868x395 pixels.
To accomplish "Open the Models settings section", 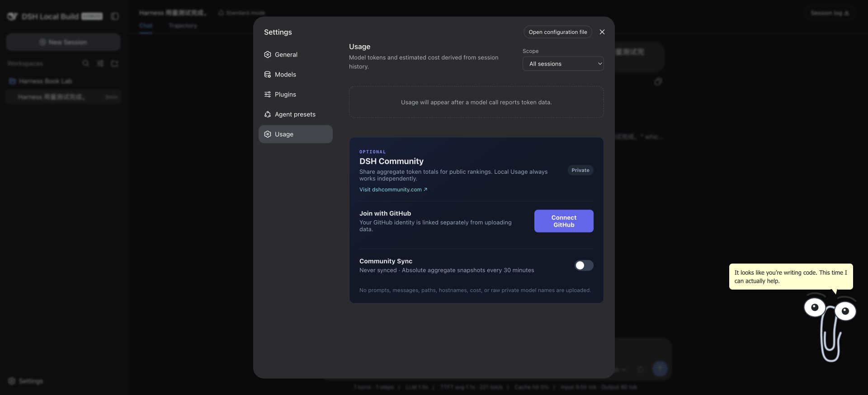I will [295, 75].
